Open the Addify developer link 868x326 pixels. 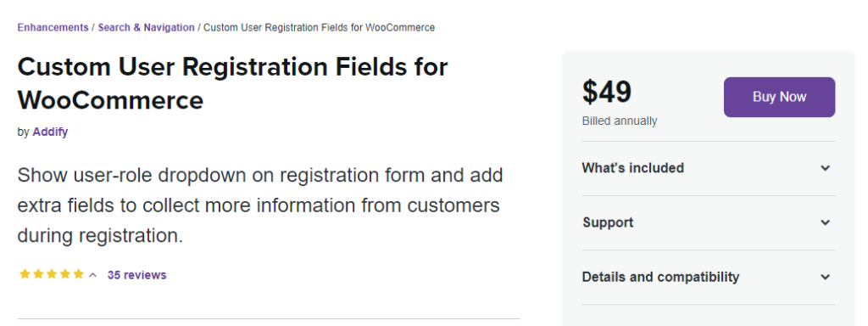click(50, 132)
